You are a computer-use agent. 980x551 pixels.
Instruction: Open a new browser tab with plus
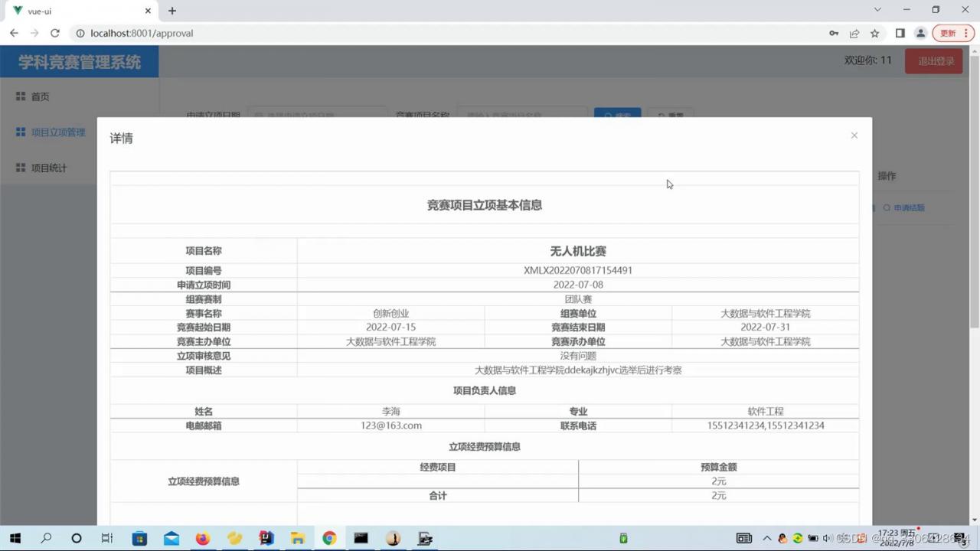172,11
